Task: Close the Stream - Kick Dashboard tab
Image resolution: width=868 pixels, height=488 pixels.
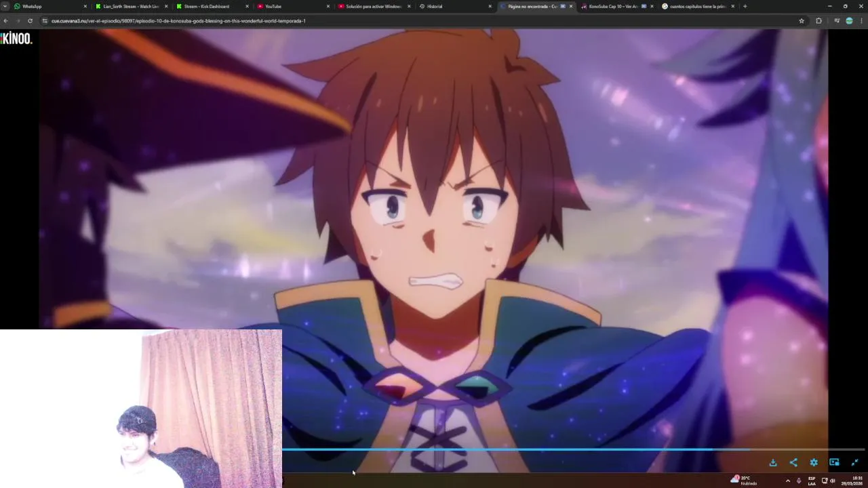Action: point(248,6)
